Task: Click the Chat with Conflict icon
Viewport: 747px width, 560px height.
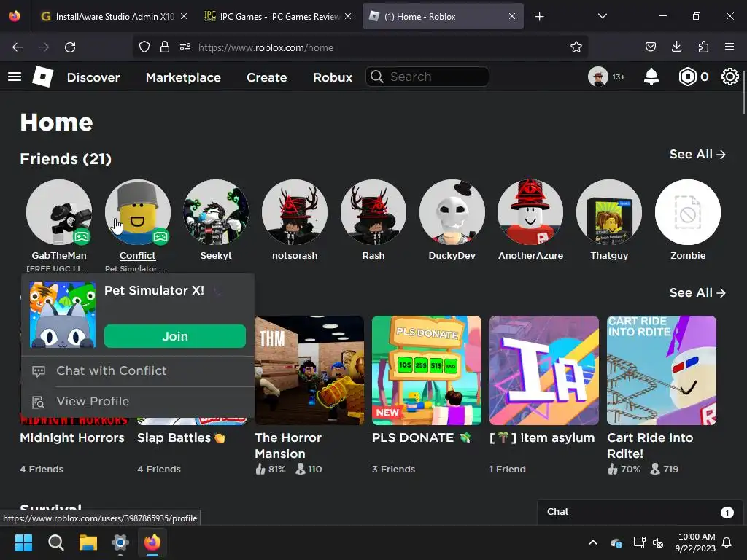Action: (39, 371)
